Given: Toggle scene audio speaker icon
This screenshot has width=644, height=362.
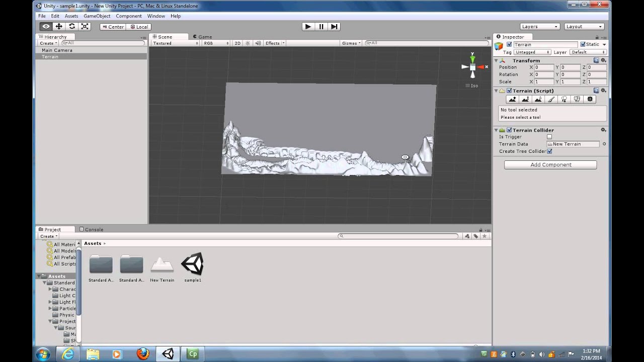Looking at the screenshot, I should [258, 43].
